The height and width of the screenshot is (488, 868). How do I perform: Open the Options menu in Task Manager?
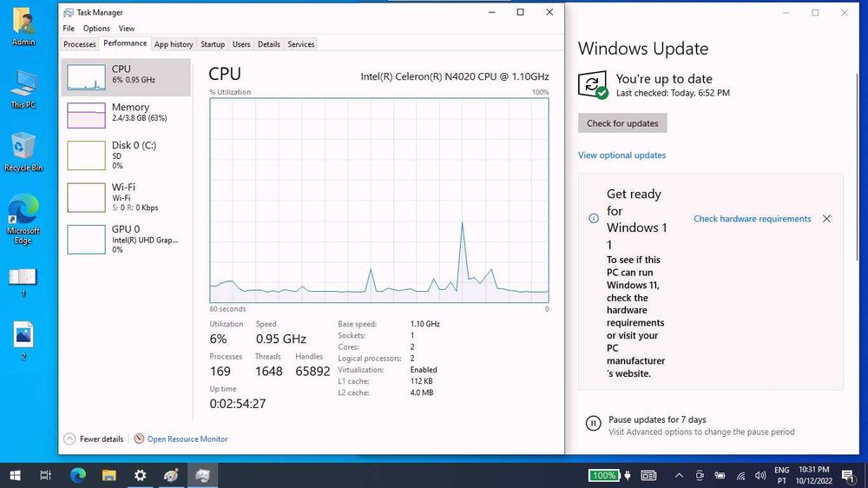pyautogui.click(x=96, y=29)
